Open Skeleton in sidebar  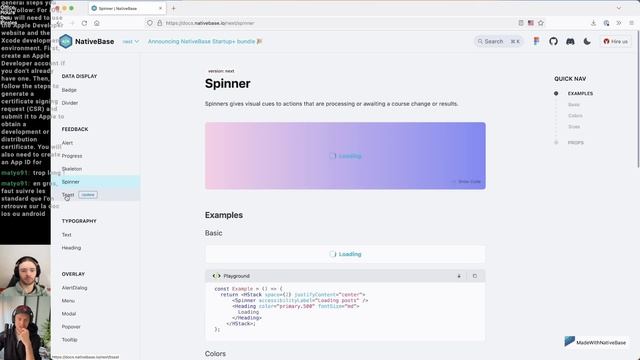72,169
